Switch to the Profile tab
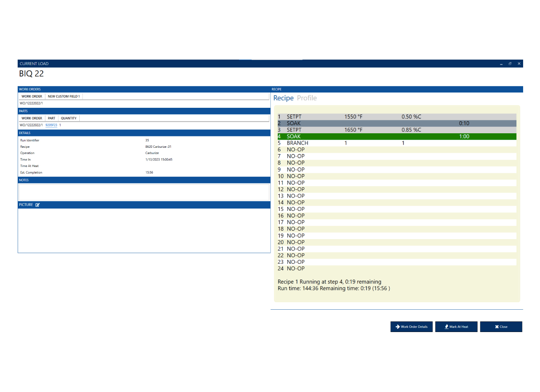The image size is (540, 392). (x=307, y=98)
